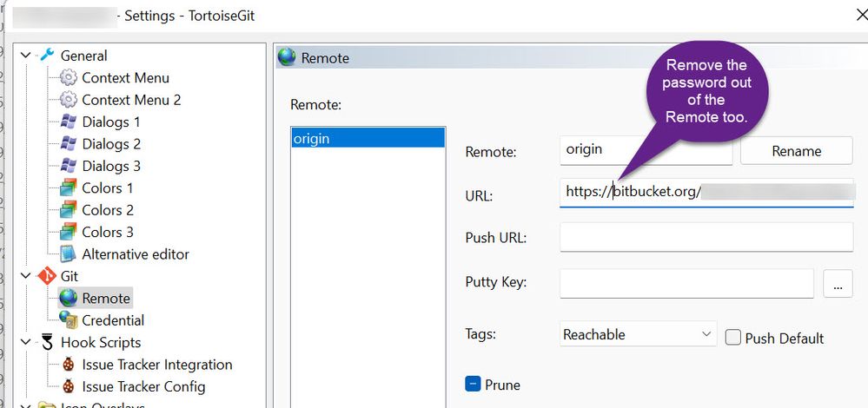868x408 pixels.
Task: Click the key icon beside Credential
Action: [x=68, y=320]
